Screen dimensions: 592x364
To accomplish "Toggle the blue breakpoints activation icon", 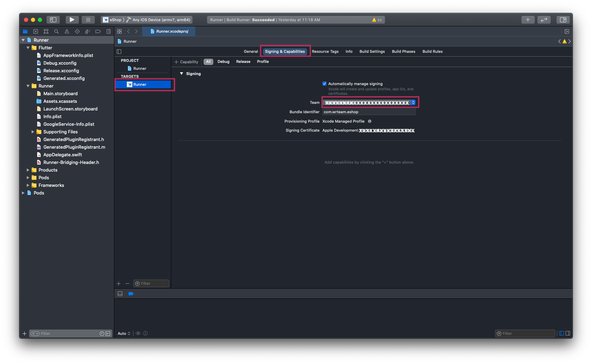I will pos(131,293).
